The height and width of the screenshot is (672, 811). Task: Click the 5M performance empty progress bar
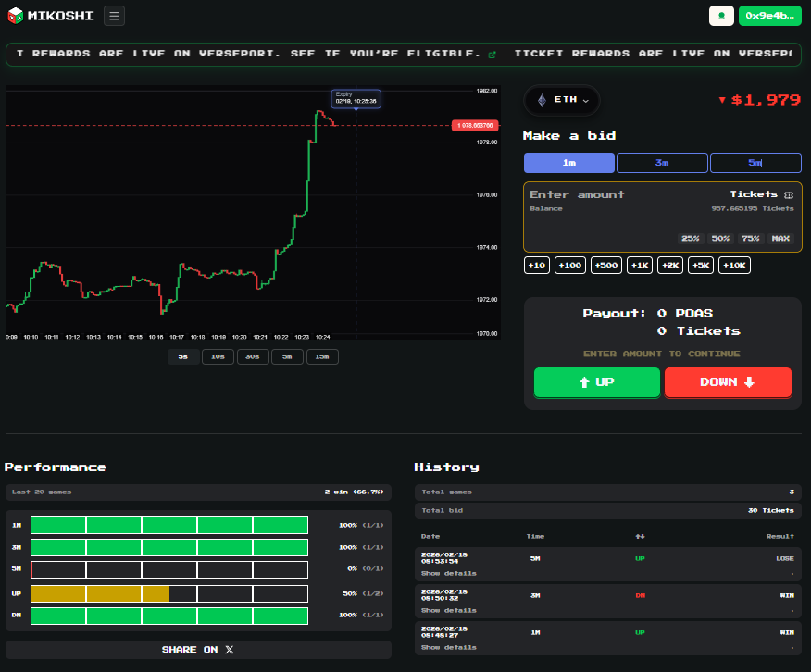[169, 569]
